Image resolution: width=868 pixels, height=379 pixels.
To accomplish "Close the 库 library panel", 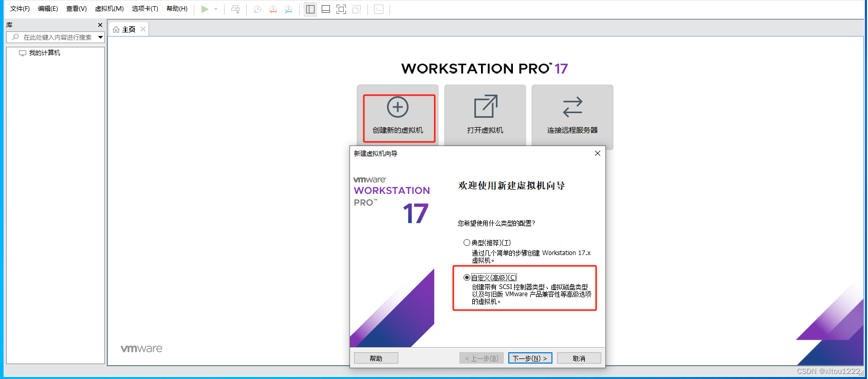I will point(100,25).
